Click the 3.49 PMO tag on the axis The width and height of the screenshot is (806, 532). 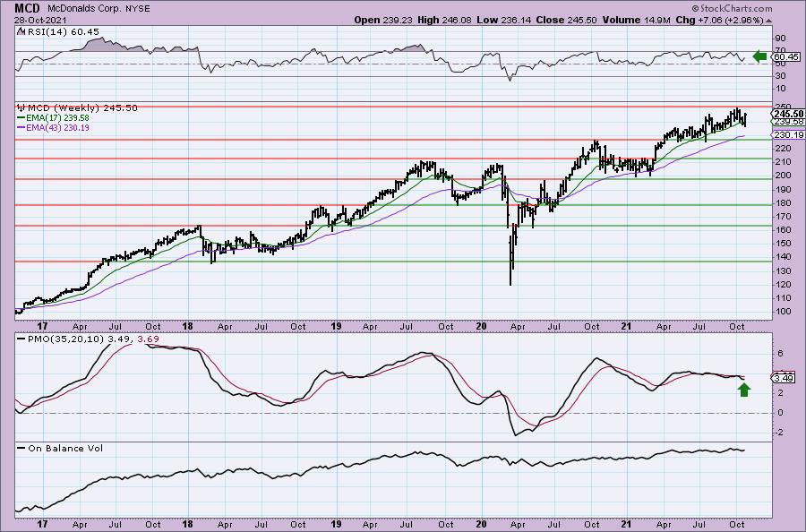(x=784, y=378)
